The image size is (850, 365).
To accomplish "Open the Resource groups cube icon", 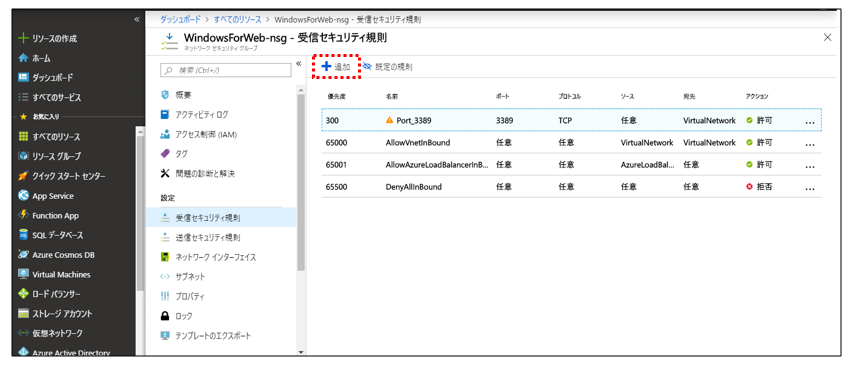I will pyautogui.click(x=23, y=156).
